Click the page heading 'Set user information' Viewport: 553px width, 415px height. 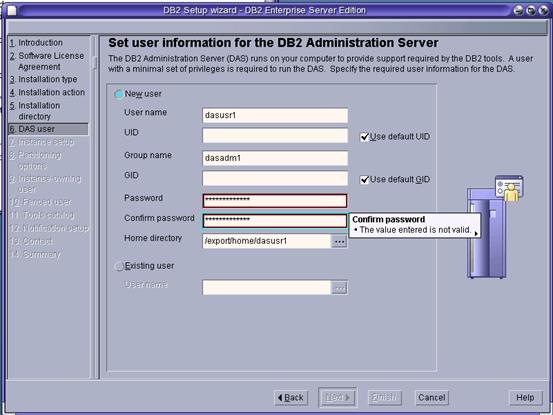tap(273, 43)
